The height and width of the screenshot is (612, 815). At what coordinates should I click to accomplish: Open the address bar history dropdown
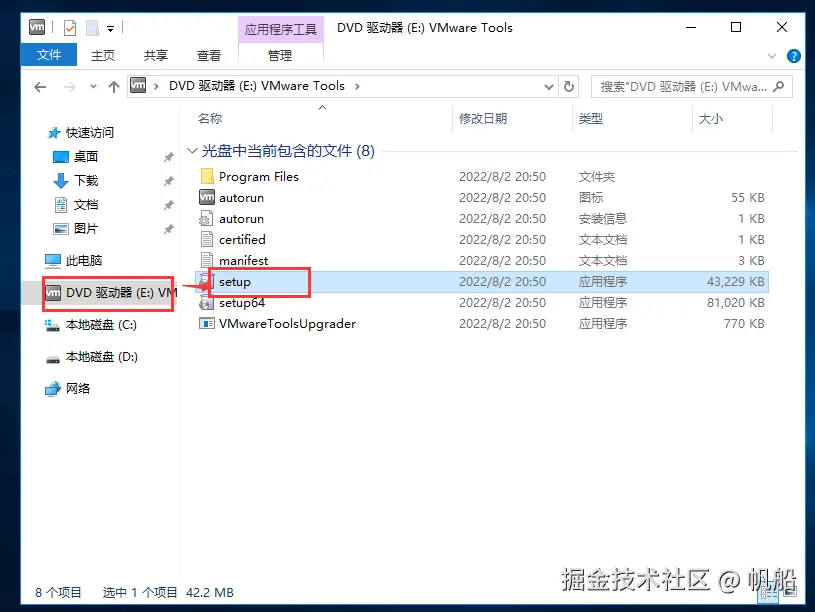[548, 87]
